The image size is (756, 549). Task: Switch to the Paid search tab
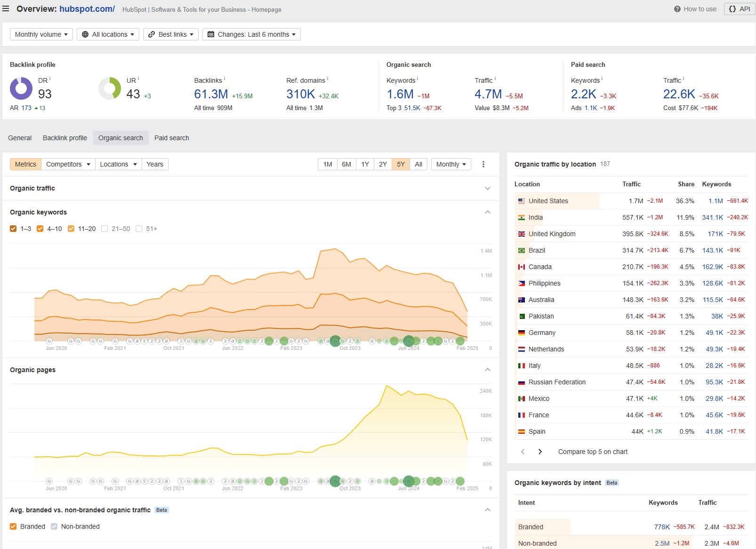[x=172, y=138]
